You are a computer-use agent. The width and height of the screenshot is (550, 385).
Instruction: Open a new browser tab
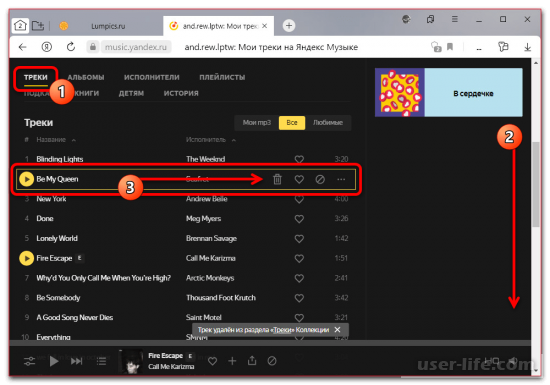(289, 26)
